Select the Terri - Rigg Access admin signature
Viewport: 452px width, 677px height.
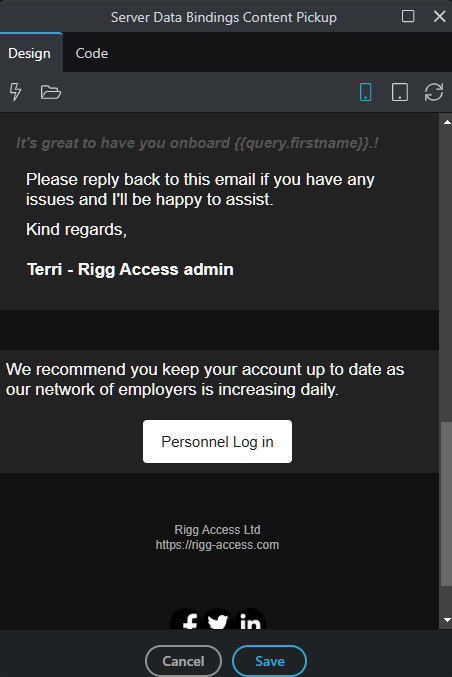[x=130, y=269]
